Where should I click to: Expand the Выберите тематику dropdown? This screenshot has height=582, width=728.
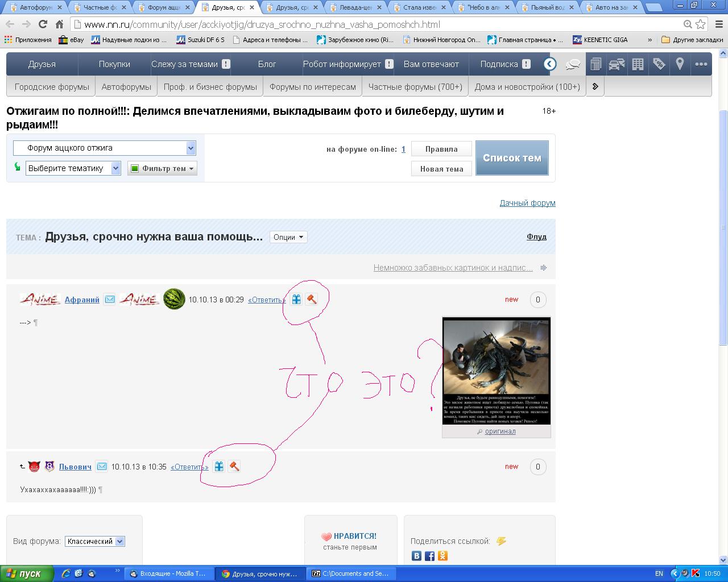coord(73,168)
